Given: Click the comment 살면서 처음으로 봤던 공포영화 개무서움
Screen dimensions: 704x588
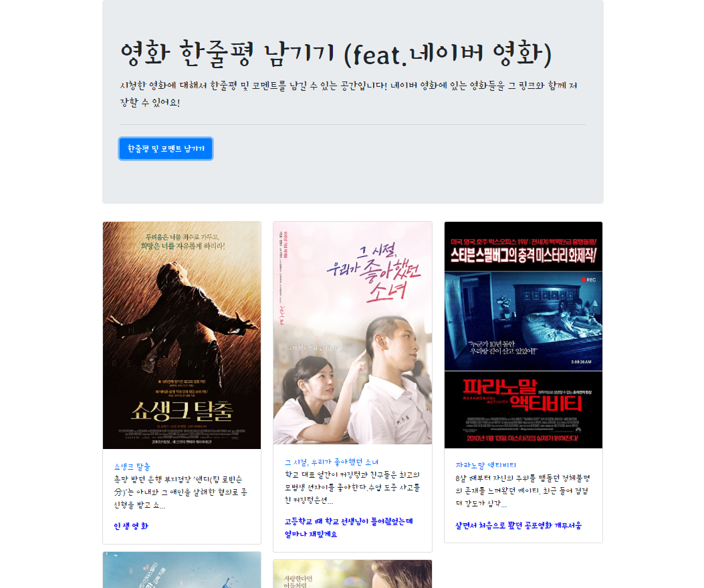Looking at the screenshot, I should (519, 525).
